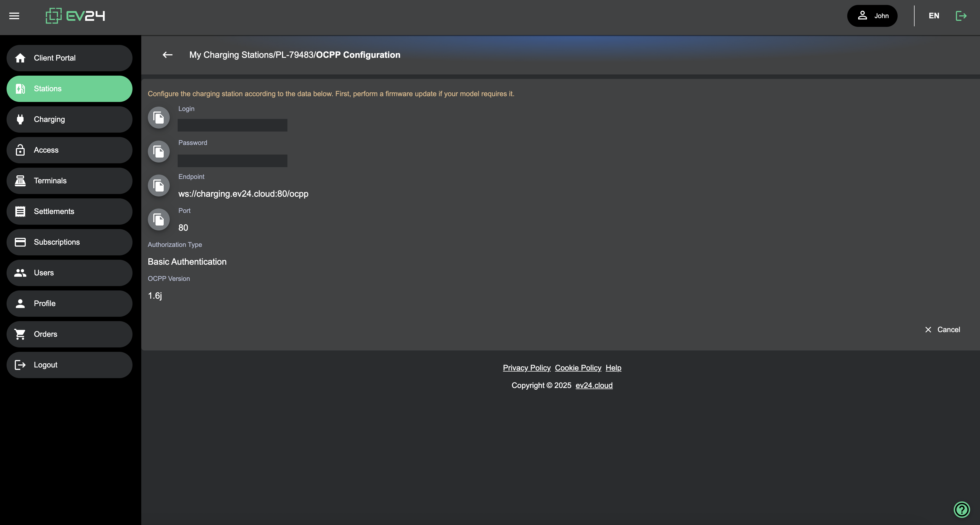The width and height of the screenshot is (980, 525).
Task: Navigate to Settlements page
Action: click(x=69, y=212)
